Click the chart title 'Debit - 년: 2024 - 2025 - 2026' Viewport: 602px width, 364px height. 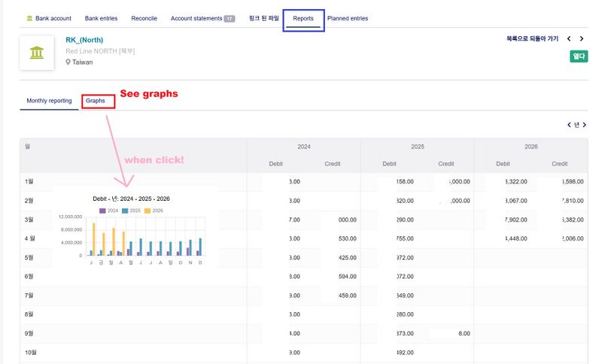tap(131, 199)
